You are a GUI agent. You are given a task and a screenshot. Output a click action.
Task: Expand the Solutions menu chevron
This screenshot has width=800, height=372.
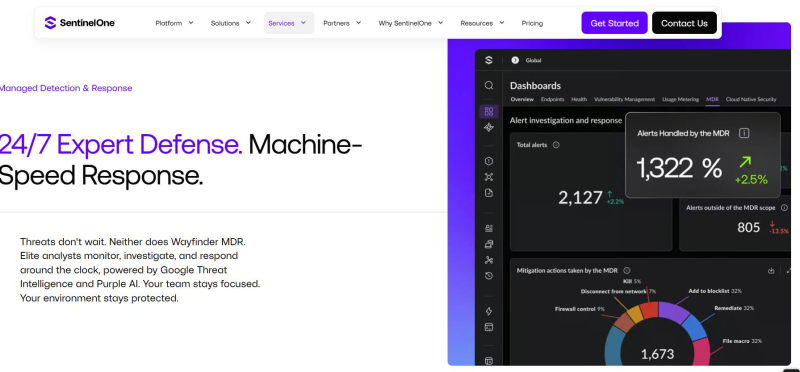248,22
